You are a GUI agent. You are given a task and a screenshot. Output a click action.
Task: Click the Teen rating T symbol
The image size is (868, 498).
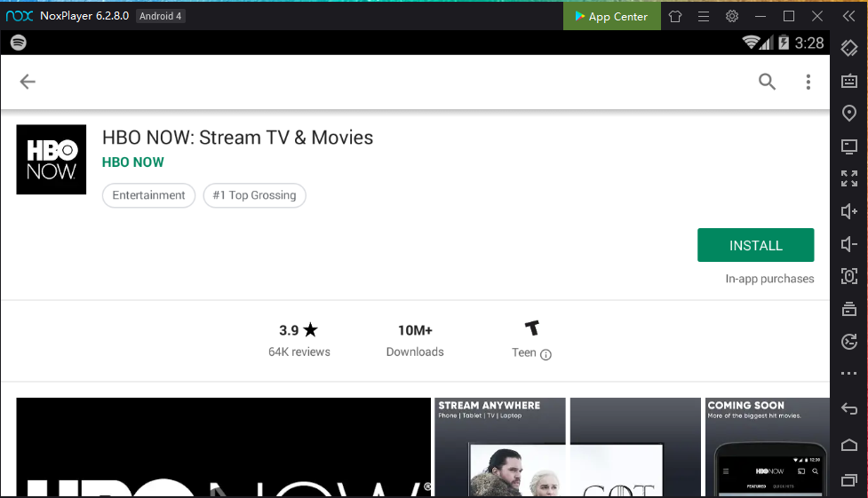532,328
